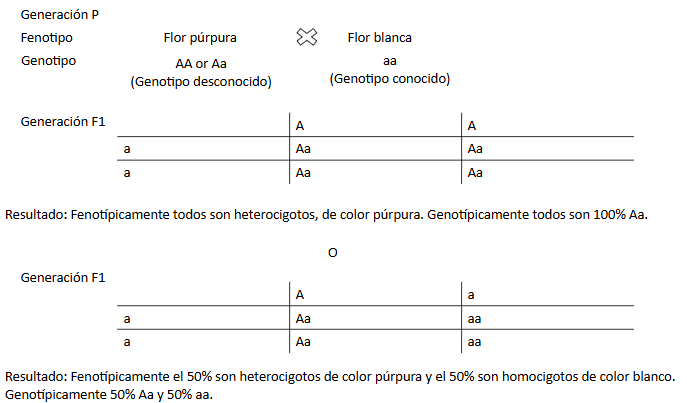Click the lowercase 'a' column header in second table

tap(471, 296)
